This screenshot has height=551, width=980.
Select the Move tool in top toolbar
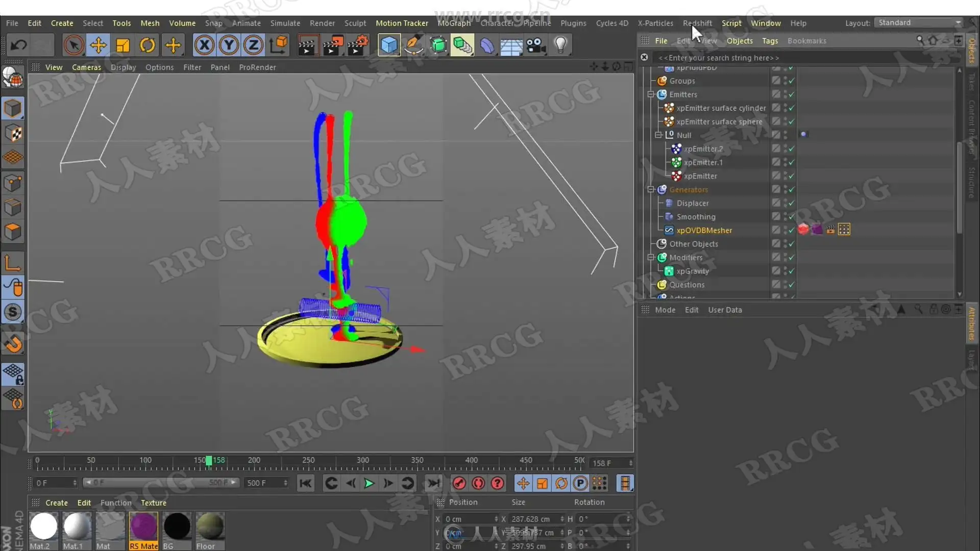[98, 45]
